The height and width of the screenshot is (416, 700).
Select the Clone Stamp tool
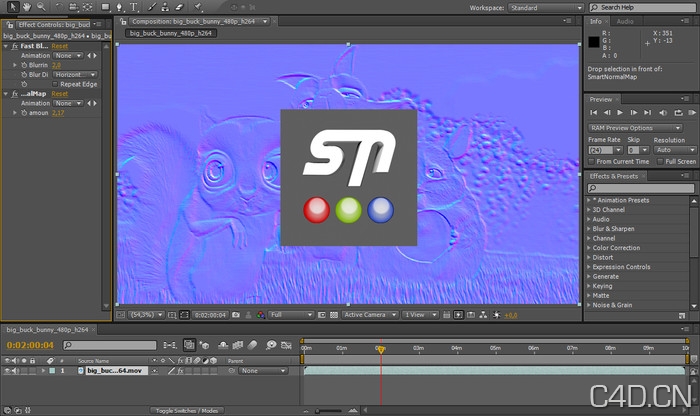(165, 7)
